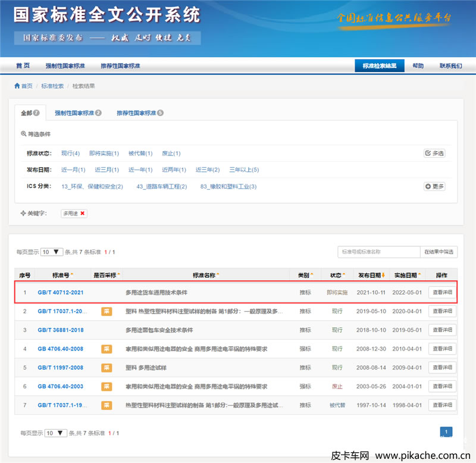476x463 pixels.
Task: Click title 多用途面包车安全技术条件
Action: pos(159,330)
